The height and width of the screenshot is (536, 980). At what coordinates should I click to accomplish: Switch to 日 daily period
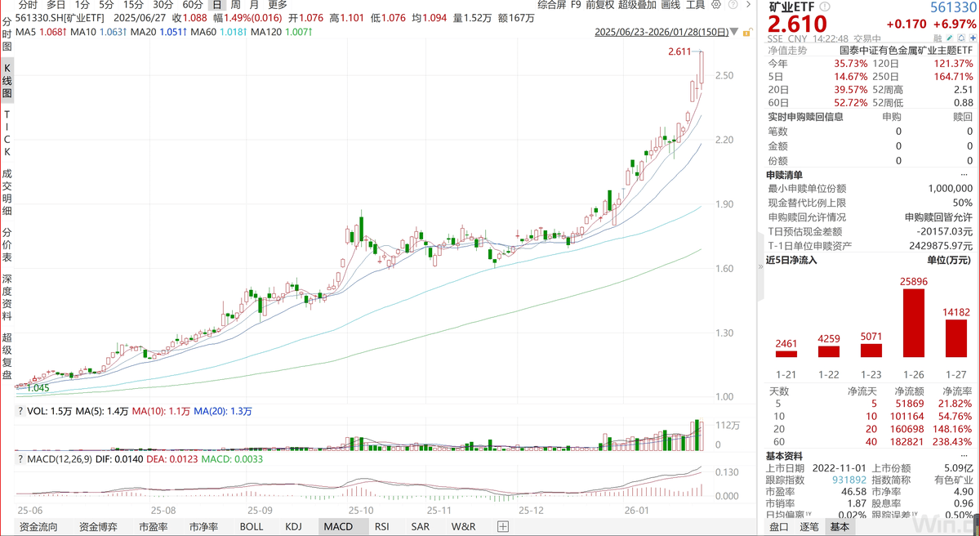coord(216,5)
